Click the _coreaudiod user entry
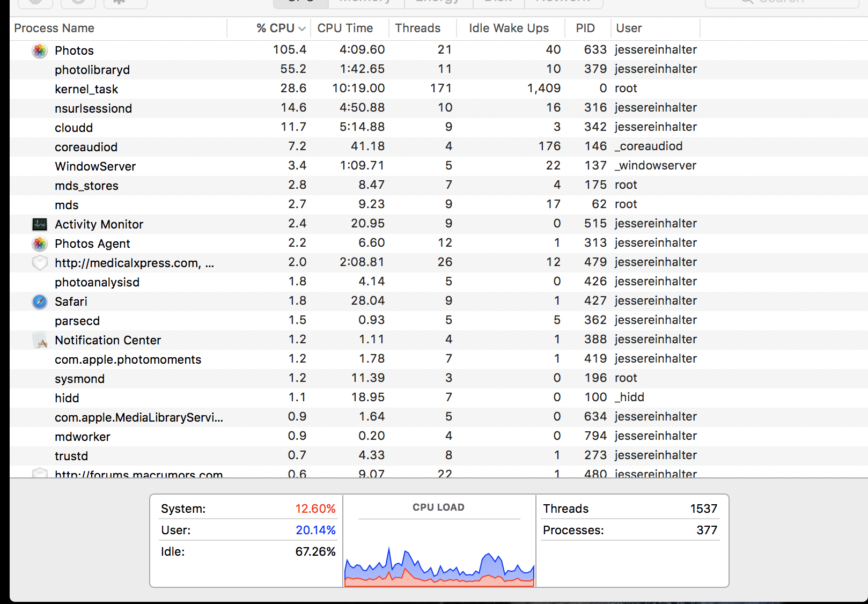This screenshot has width=868, height=604. pos(649,146)
